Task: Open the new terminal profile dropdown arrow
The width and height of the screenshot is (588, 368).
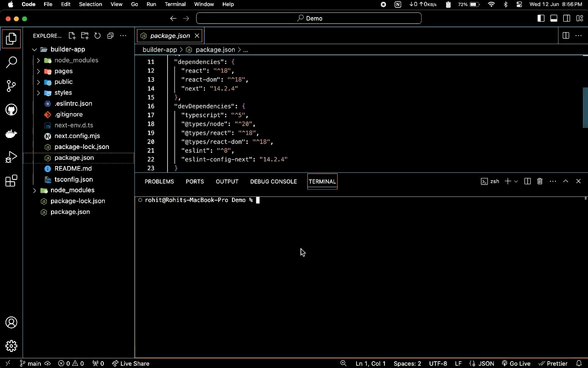Action: coord(516,181)
